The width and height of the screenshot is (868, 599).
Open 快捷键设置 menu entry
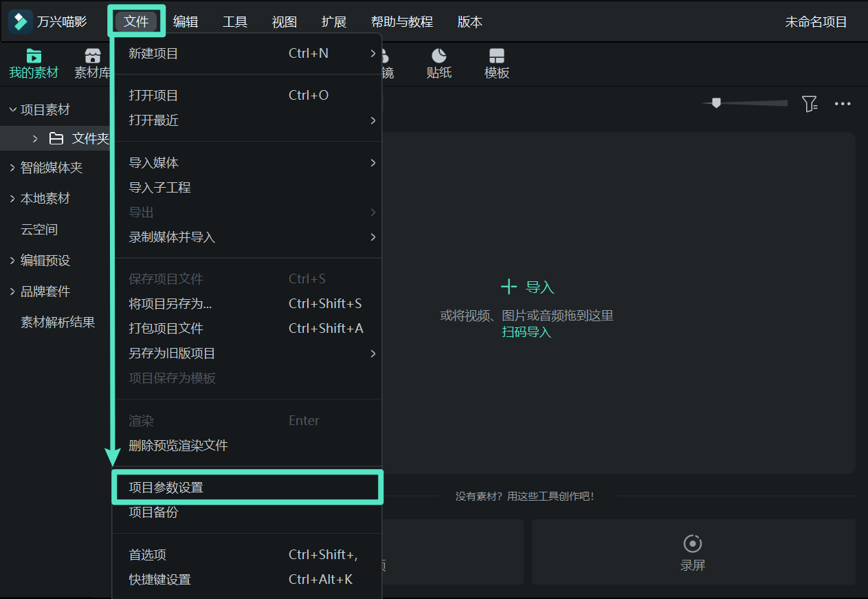247,580
